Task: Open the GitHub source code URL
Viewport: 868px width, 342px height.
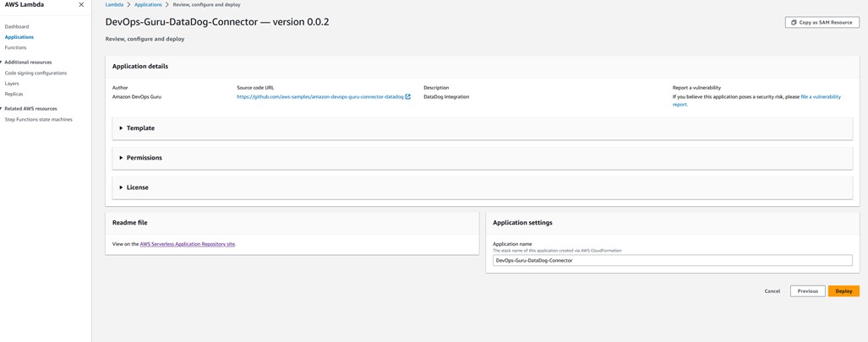Action: pos(320,97)
